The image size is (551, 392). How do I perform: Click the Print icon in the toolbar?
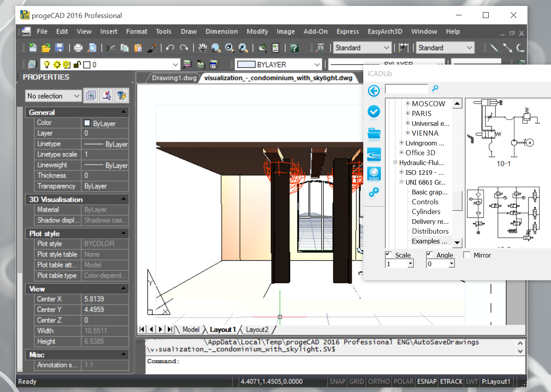click(x=78, y=47)
